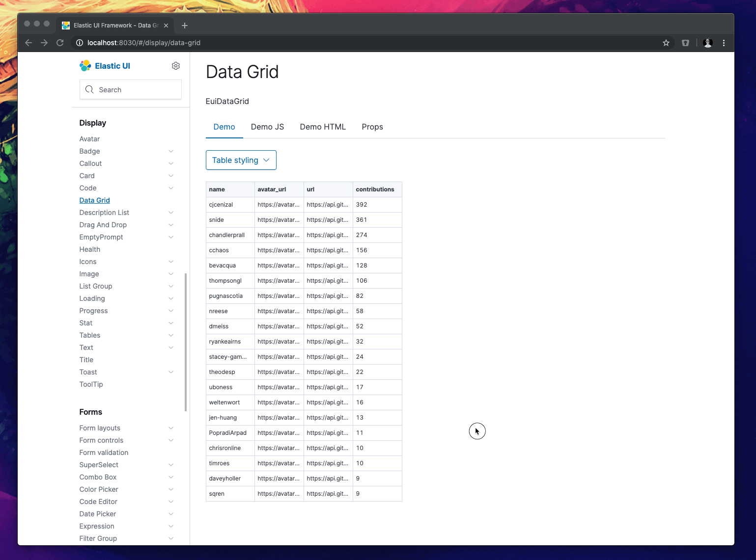
Task: Expand the Card sidebar section
Action: [x=171, y=176]
